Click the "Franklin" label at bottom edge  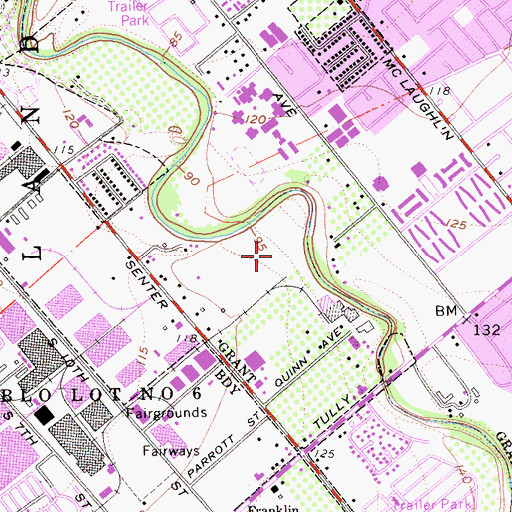click(x=273, y=509)
